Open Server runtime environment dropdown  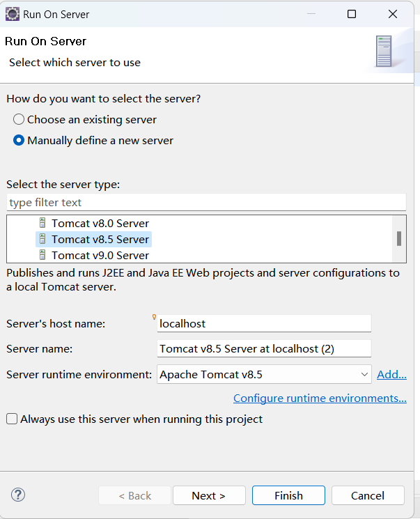(x=264, y=374)
